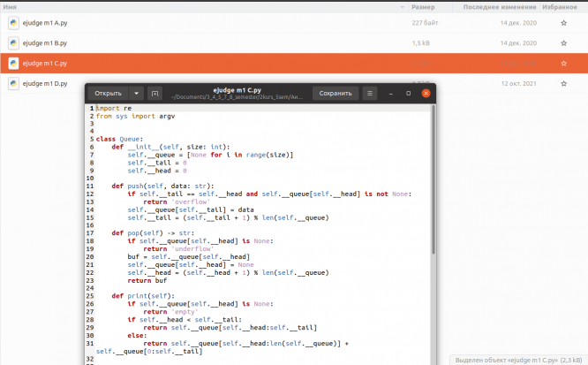
Task: Open the gedit hamburger menu
Action: coord(370,93)
